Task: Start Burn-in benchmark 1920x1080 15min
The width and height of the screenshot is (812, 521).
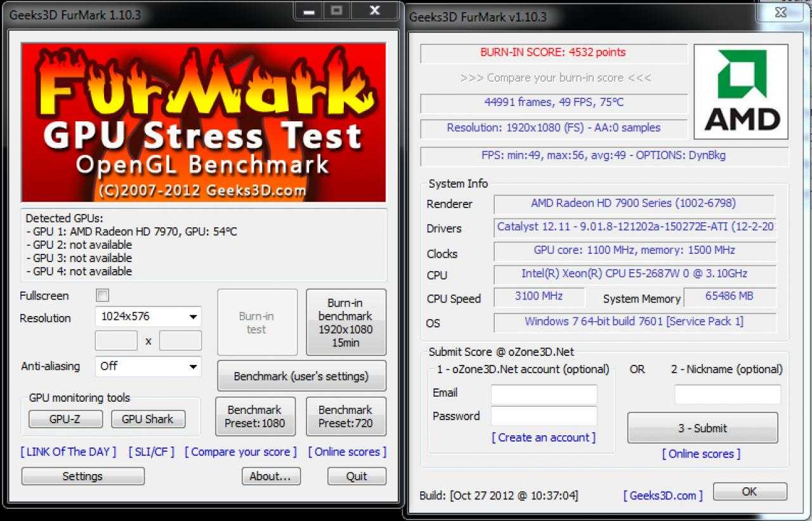Action: point(346,322)
